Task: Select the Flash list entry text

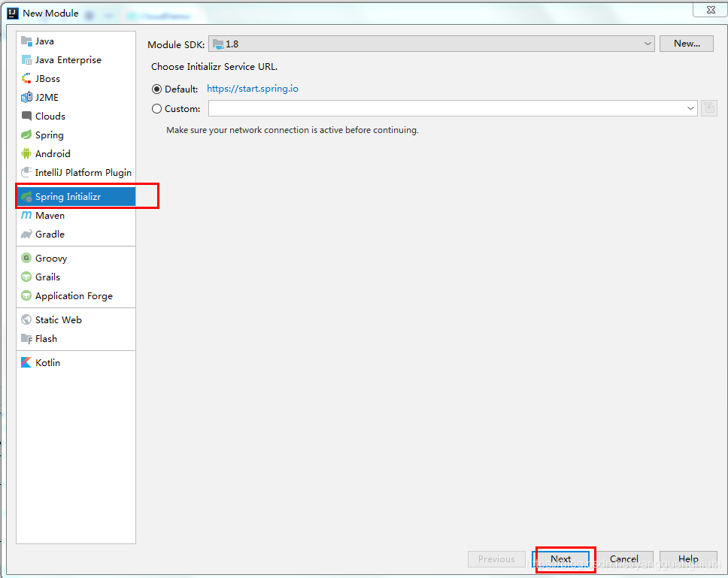Action: 46,339
